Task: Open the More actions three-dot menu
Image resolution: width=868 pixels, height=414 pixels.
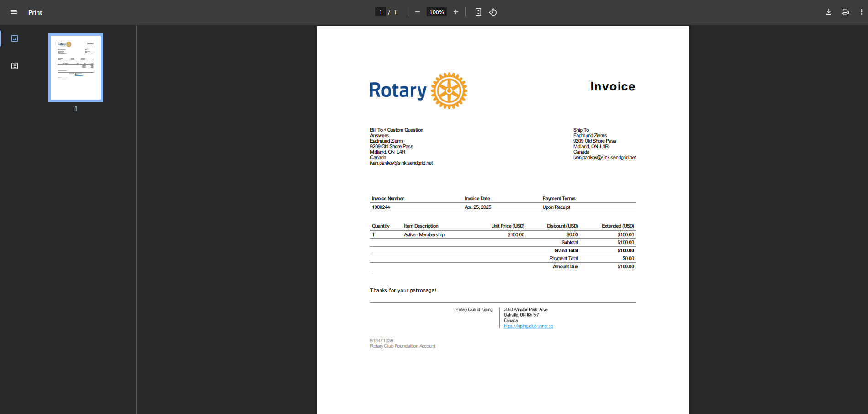Action: [861, 12]
